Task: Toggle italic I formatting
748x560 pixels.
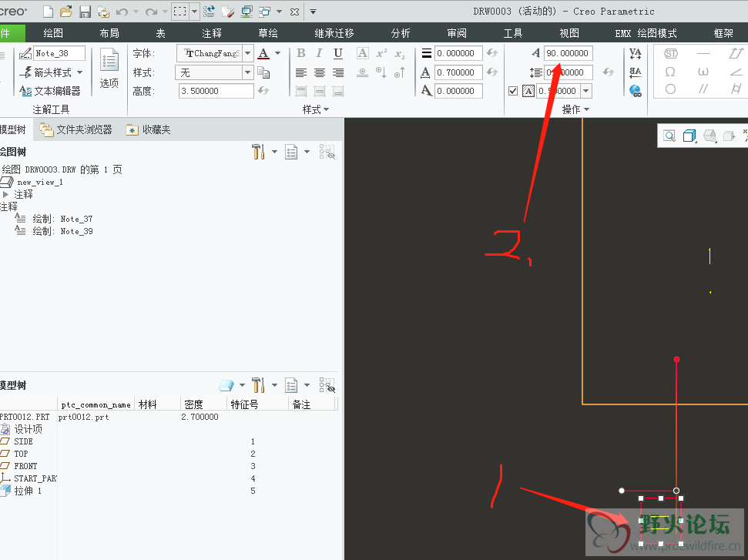Action: tap(319, 53)
